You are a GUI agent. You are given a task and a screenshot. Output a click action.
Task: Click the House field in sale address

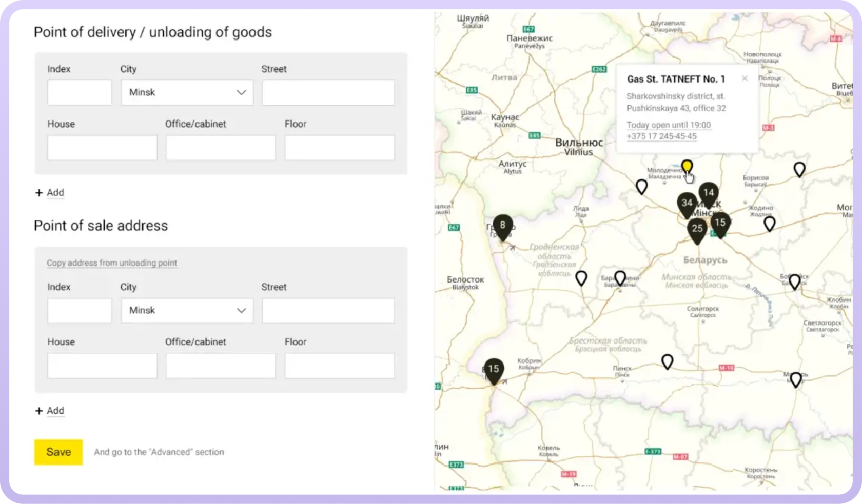(x=102, y=366)
